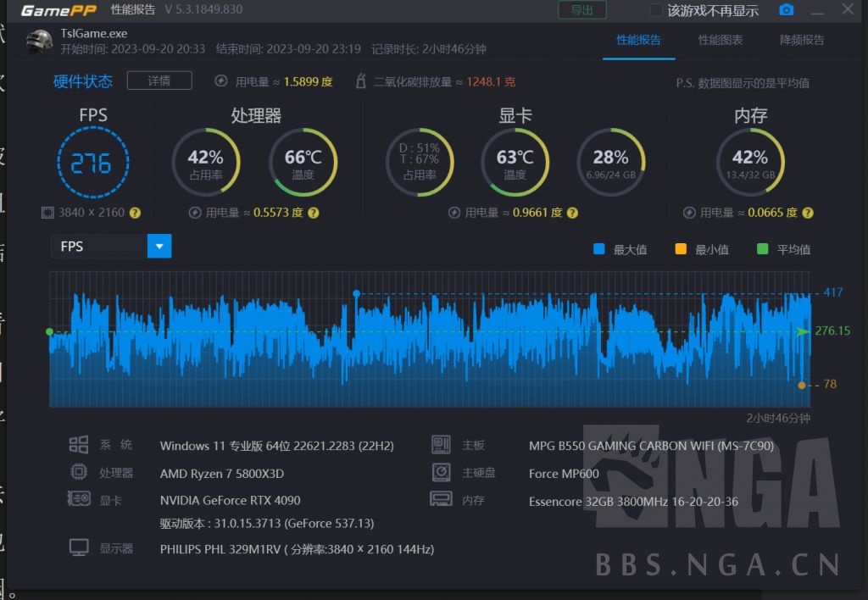
Task: Click the FPS dropdown selection field
Action: tap(99, 247)
